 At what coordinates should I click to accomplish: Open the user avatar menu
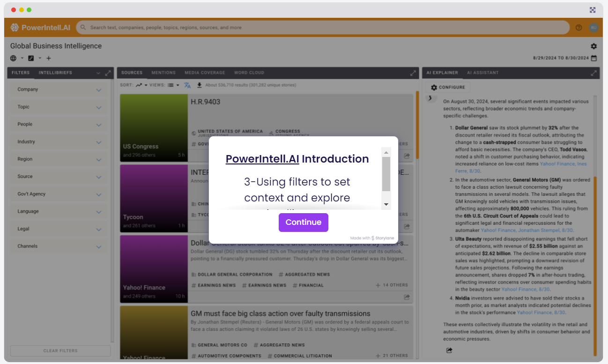[593, 28]
